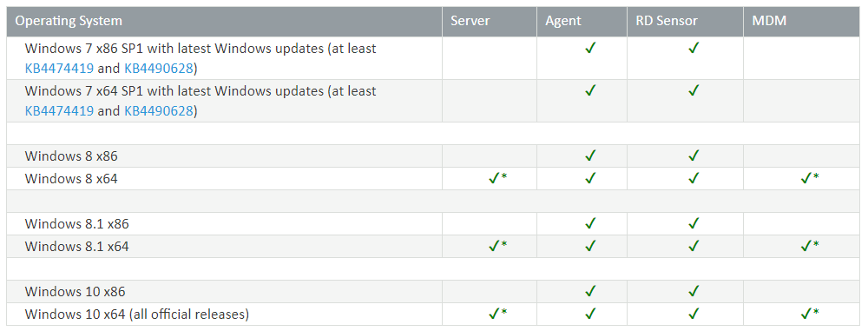Click Agent checkmark for Windows 7 x86

pyautogui.click(x=590, y=49)
